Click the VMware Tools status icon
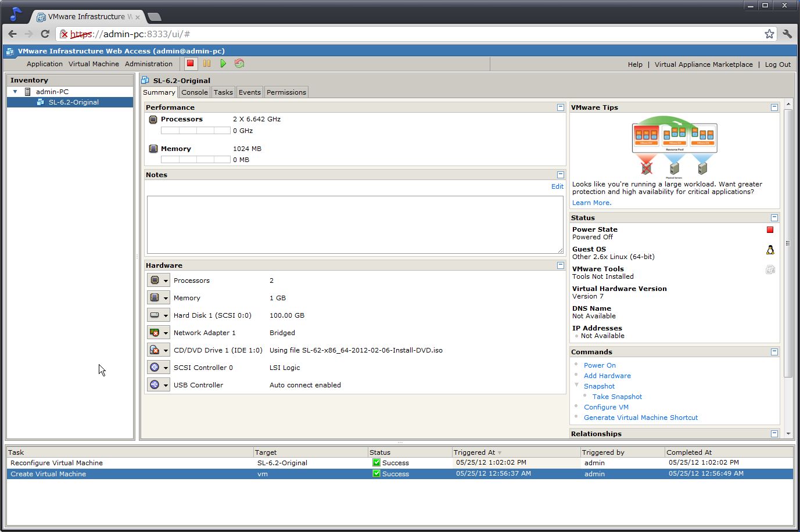 (x=770, y=269)
